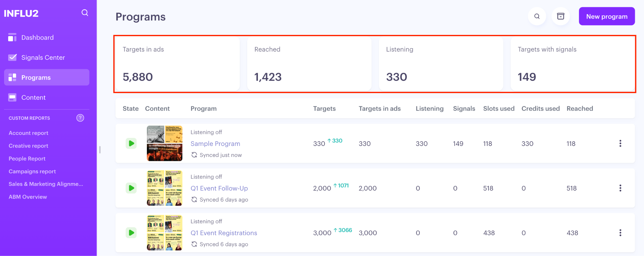Toggle Sample Program play state button

pos(131,143)
